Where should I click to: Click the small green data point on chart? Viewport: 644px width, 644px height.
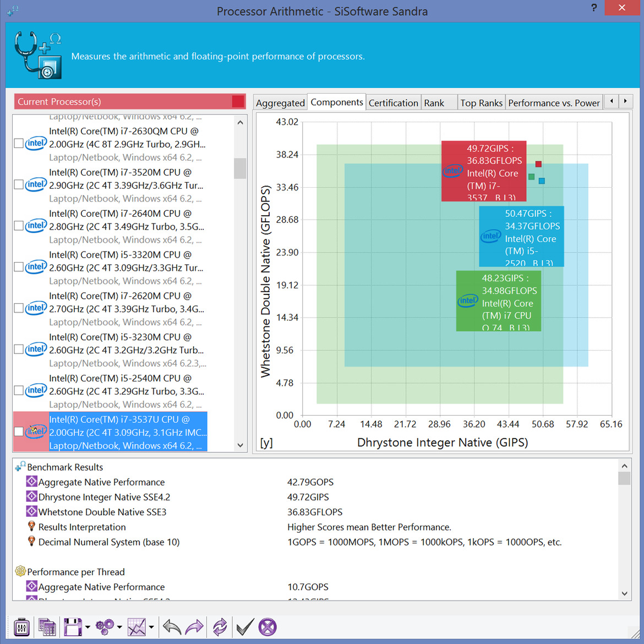pyautogui.click(x=532, y=177)
